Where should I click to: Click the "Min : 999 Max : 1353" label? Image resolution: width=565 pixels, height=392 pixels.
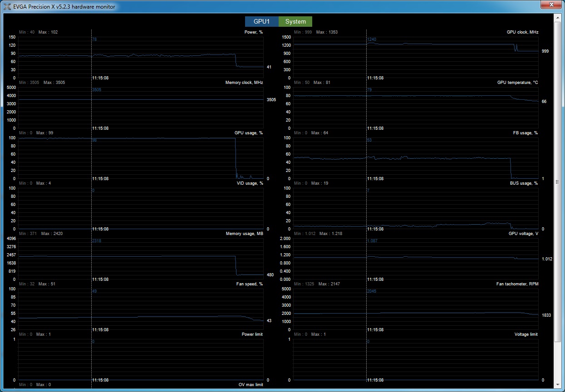tap(316, 32)
